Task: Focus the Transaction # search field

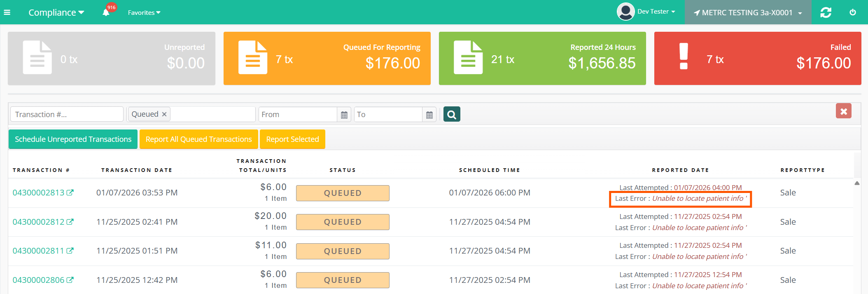Action: [x=67, y=114]
